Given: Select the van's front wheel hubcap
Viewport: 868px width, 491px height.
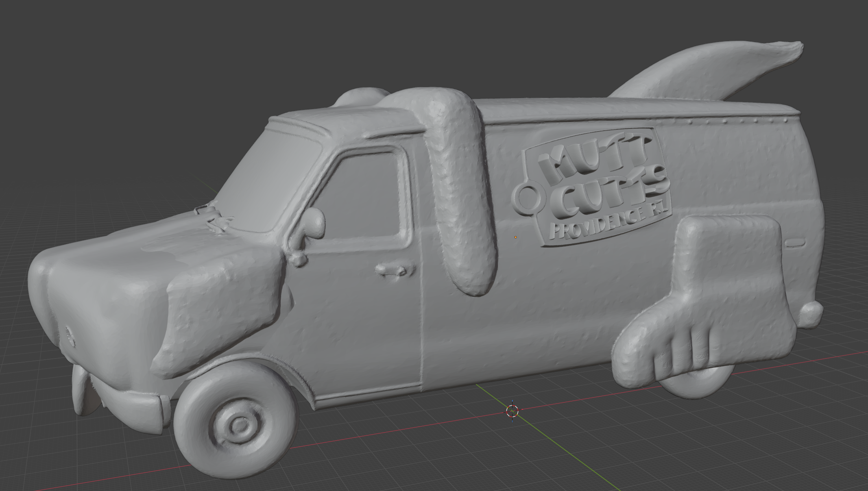Looking at the screenshot, I should tap(238, 424).
